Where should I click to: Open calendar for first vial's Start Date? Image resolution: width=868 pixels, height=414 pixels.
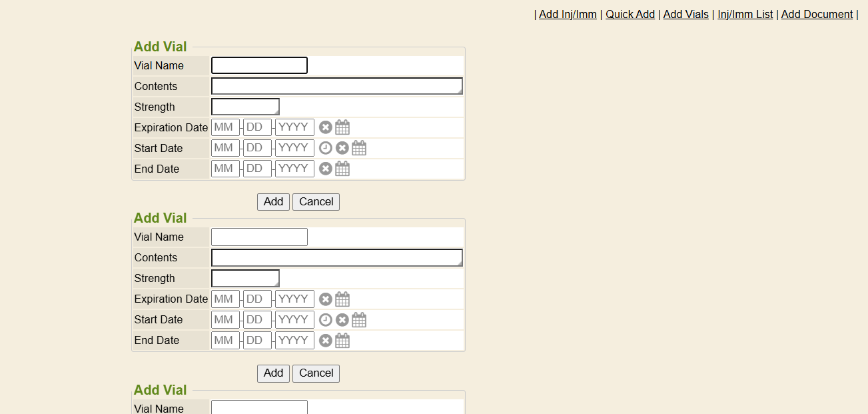point(359,148)
